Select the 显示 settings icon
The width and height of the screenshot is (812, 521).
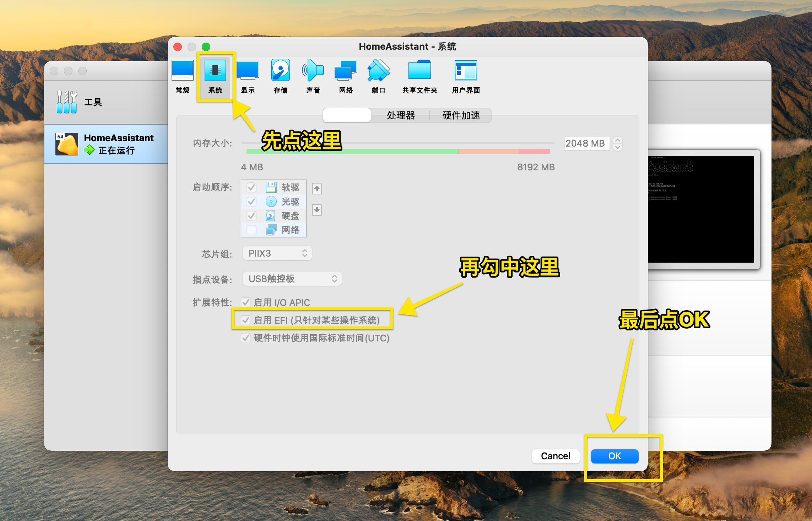click(x=248, y=76)
